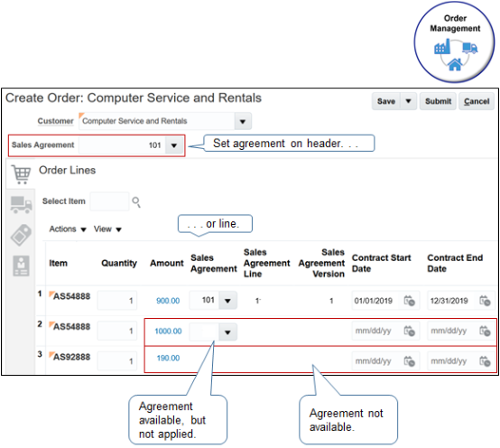This screenshot has height=448, width=500.
Task: Click the Customer field label
Action: tap(55, 121)
